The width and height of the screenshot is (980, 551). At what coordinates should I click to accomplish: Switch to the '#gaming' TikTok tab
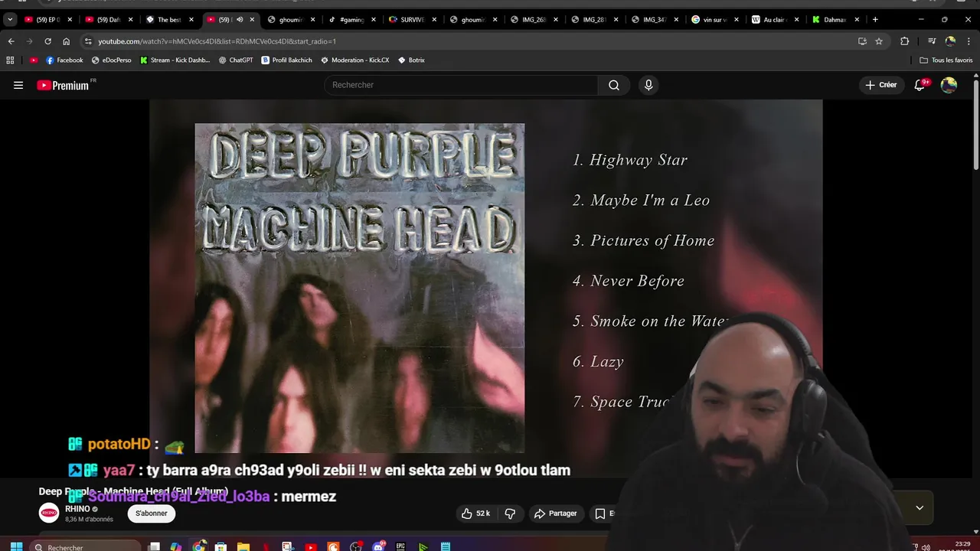pyautogui.click(x=351, y=20)
